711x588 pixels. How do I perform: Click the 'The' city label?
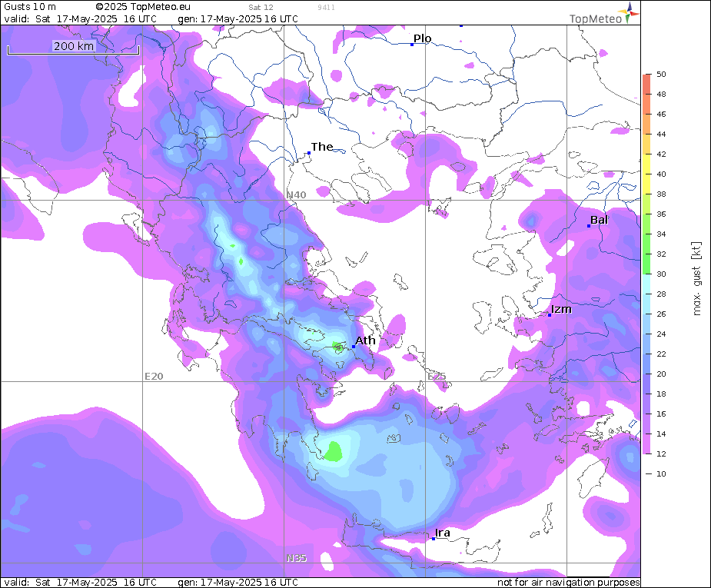point(322,147)
